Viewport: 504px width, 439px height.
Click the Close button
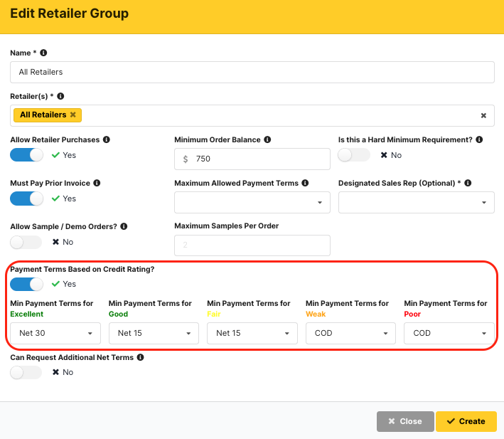coord(404,421)
